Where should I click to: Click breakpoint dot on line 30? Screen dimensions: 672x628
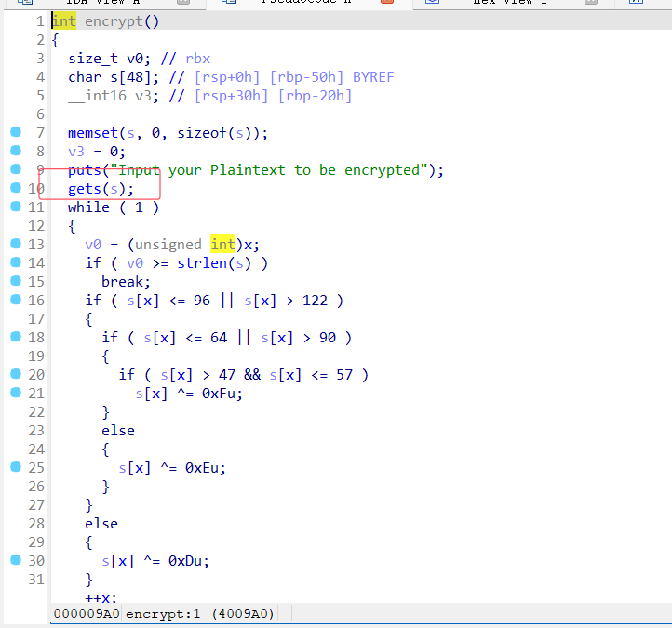[x=15, y=560]
